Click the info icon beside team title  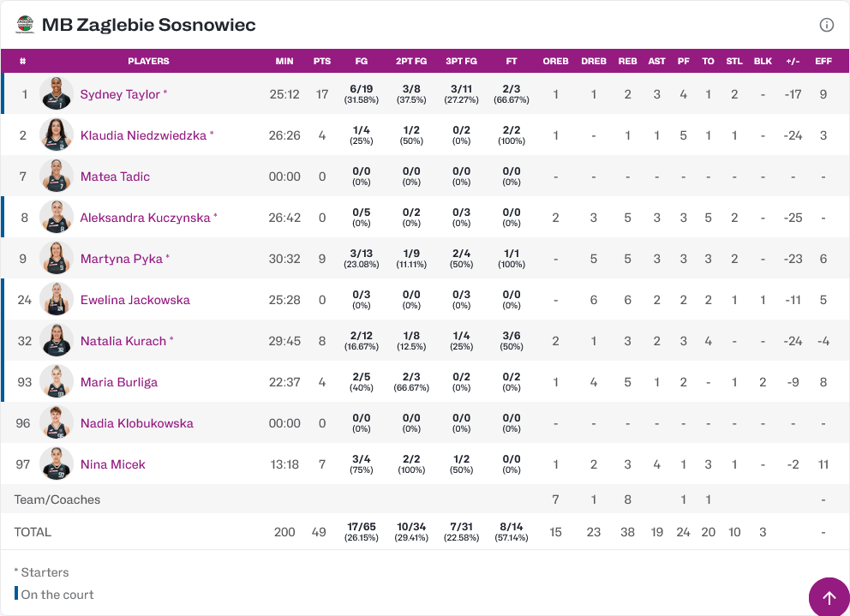[827, 25]
